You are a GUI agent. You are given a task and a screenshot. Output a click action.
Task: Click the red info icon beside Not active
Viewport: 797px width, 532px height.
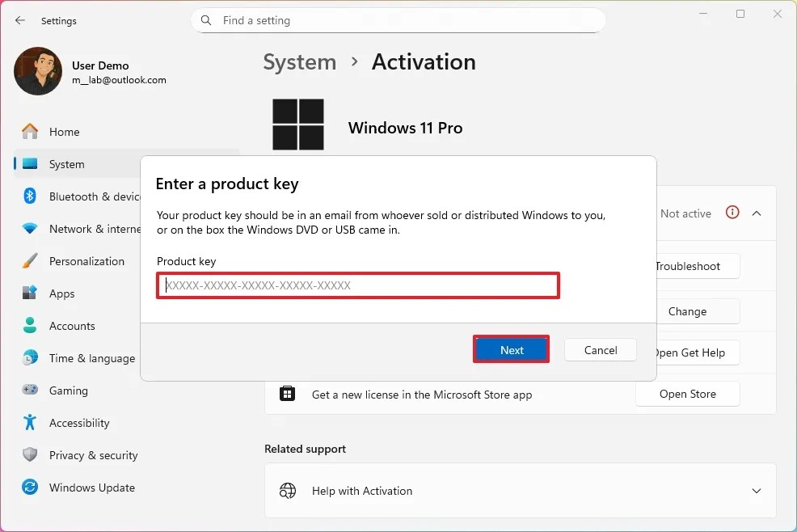pyautogui.click(x=732, y=213)
